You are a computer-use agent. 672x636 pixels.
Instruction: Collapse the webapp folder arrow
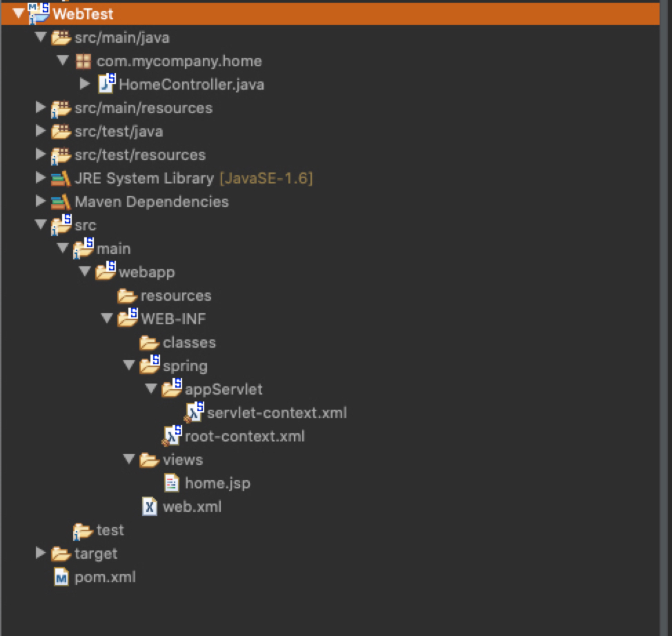click(x=85, y=271)
